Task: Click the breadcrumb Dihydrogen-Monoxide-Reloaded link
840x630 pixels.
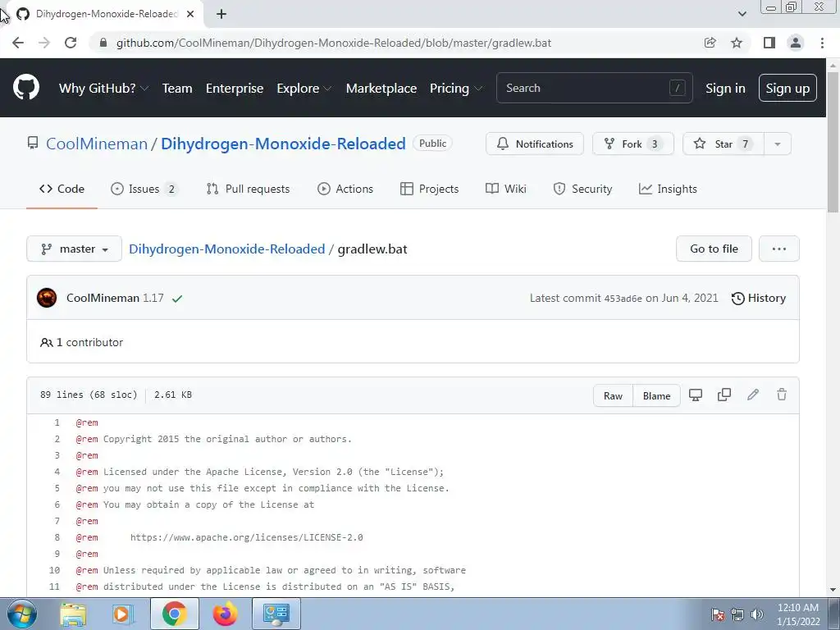Action: tap(227, 249)
